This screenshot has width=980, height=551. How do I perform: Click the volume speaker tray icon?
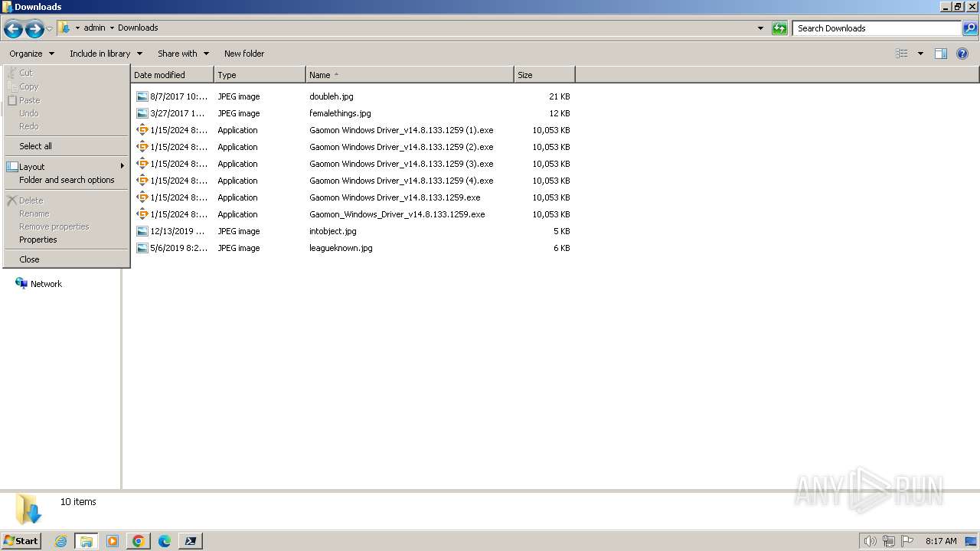click(x=870, y=541)
